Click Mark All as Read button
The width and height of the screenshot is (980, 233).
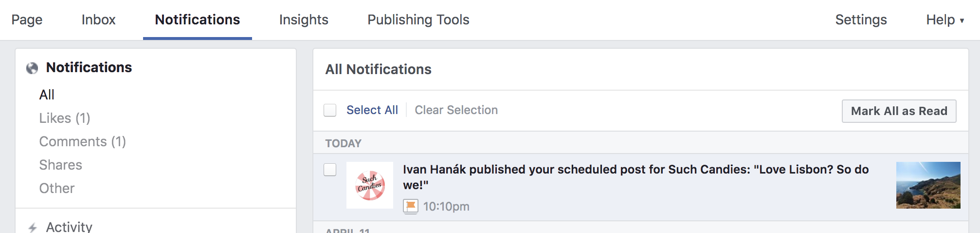point(899,111)
